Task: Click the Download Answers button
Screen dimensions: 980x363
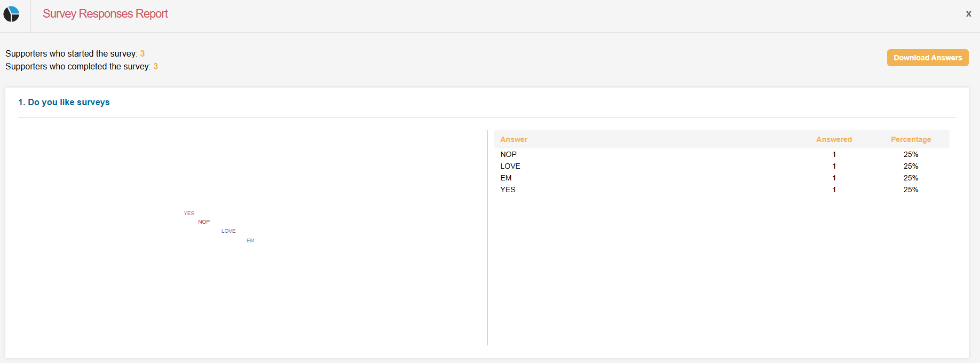Action: tap(927, 58)
